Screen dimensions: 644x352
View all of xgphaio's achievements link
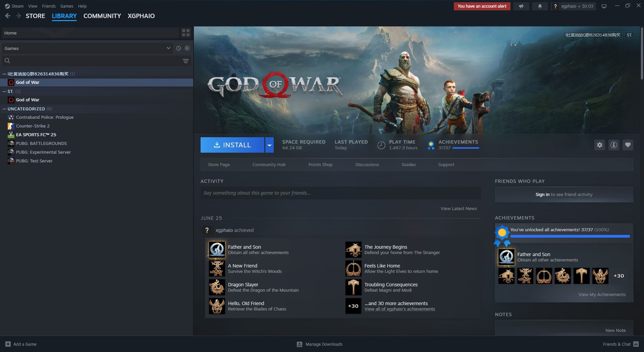coord(399,309)
